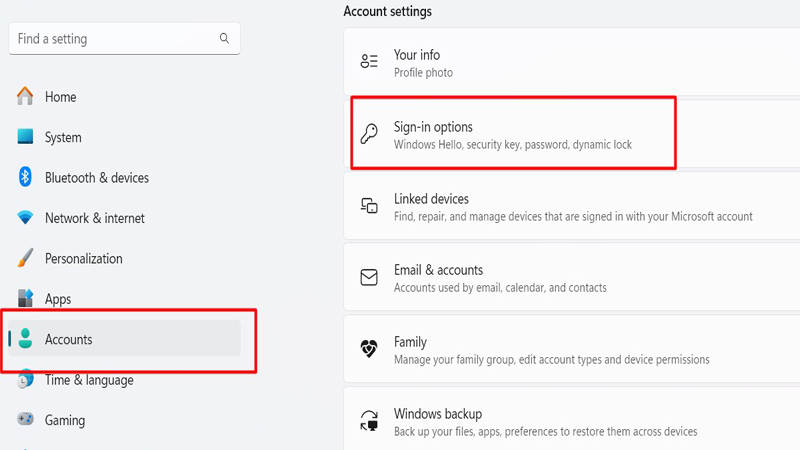Click the Your info profile icon
This screenshot has width=800, height=450.
tap(369, 61)
